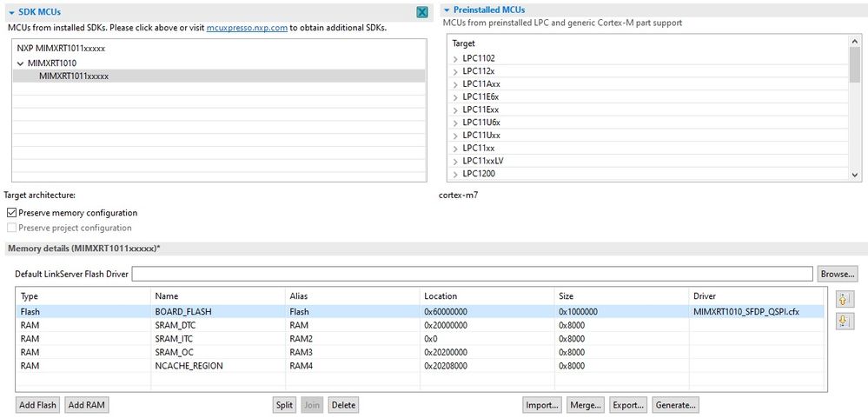The height and width of the screenshot is (418, 868).
Task: Expand the LPC11E6x target node
Action: point(455,96)
